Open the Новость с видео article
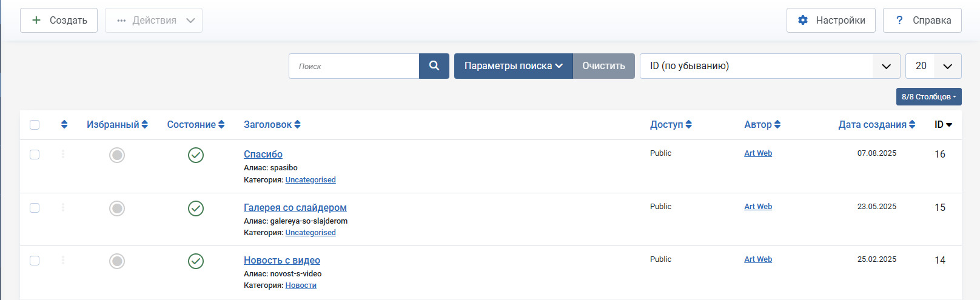Viewport: 980px width, 300px height. [282, 260]
